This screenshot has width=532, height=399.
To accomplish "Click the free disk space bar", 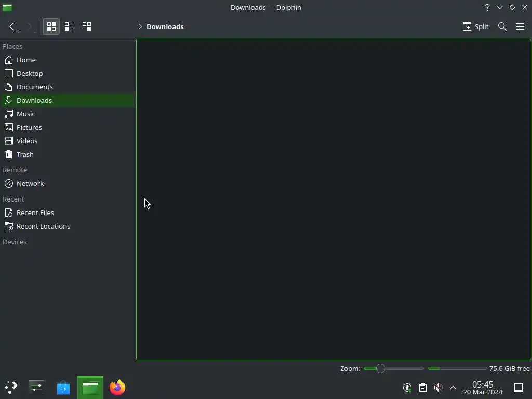I will pos(457,368).
